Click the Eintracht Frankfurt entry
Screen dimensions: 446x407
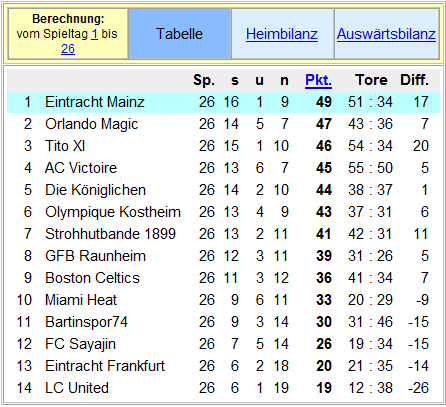pyautogui.click(x=105, y=366)
